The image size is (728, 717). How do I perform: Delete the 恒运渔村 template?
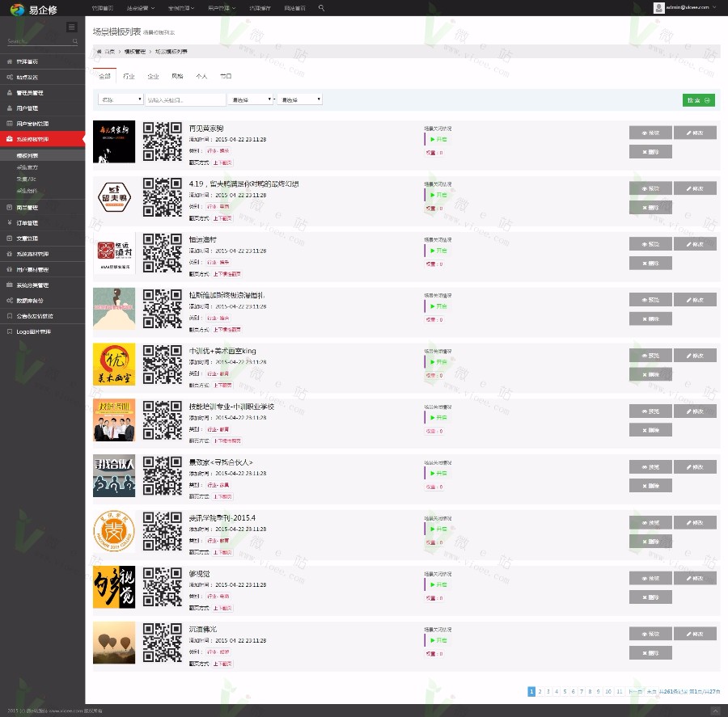650,264
